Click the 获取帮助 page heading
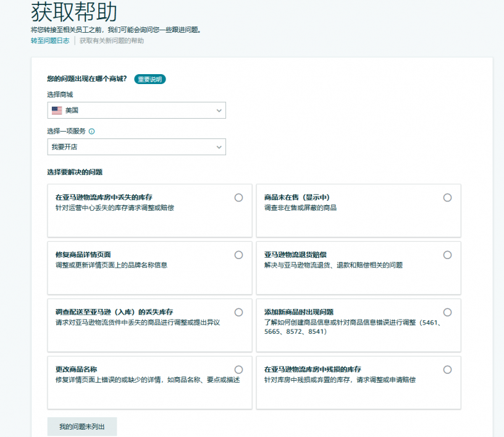Viewport: 504px width, 437px height. 74,12
